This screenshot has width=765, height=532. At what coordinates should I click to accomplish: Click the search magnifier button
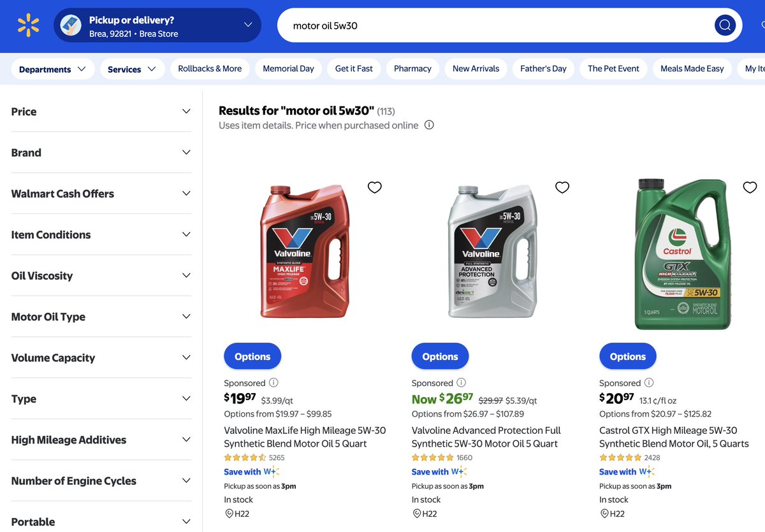click(x=725, y=25)
